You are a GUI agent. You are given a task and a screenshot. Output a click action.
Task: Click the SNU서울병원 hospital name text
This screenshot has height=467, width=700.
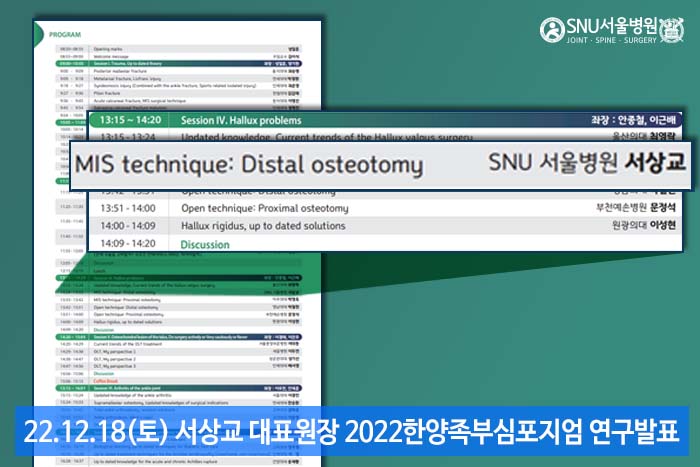(x=612, y=26)
